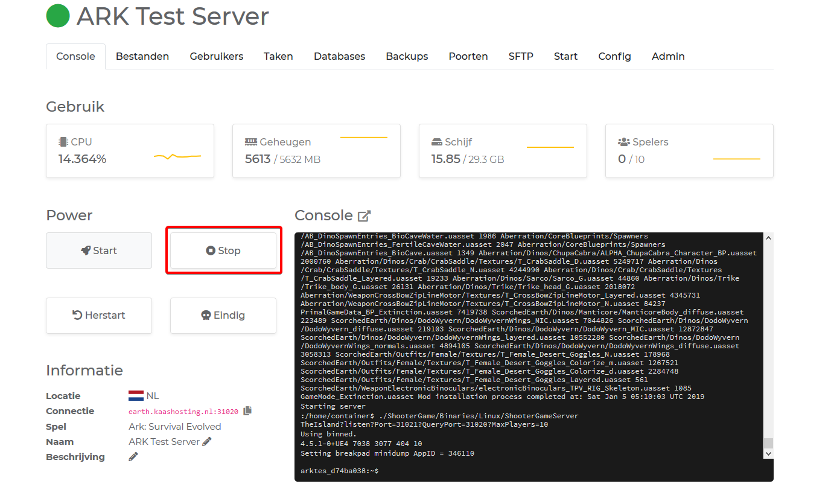The height and width of the screenshot is (504, 834).
Task: Kill server using Eindig button
Action: point(223,315)
